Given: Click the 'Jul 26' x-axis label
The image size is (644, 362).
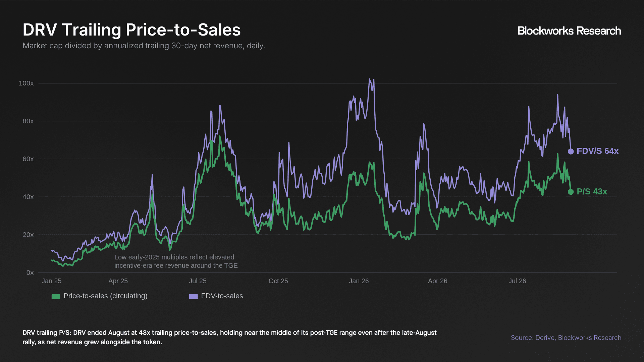Looking at the screenshot, I should [517, 281].
